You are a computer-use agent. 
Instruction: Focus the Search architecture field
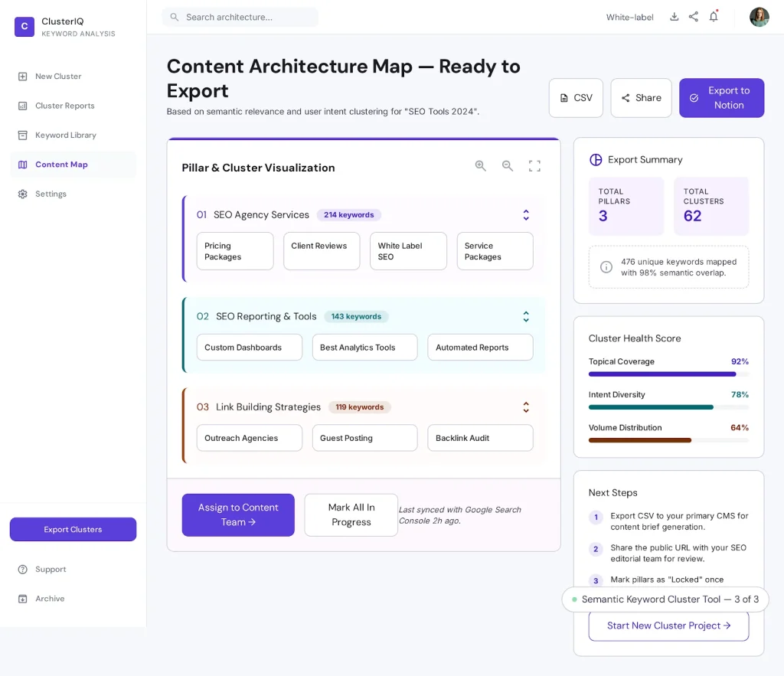coord(240,17)
